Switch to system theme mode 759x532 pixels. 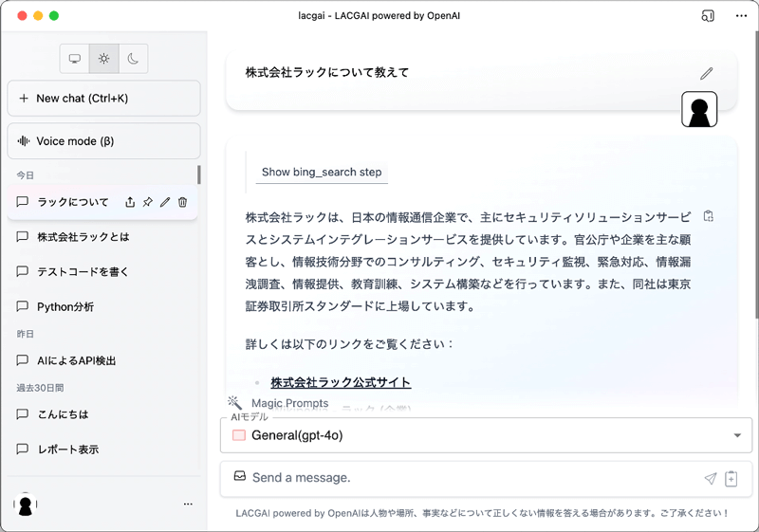(75, 59)
